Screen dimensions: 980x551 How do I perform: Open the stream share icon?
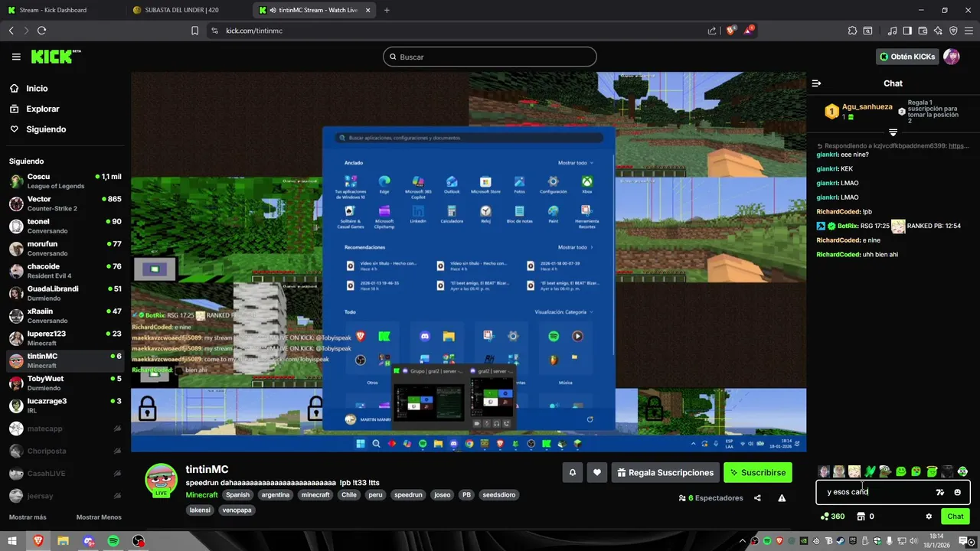point(757,498)
